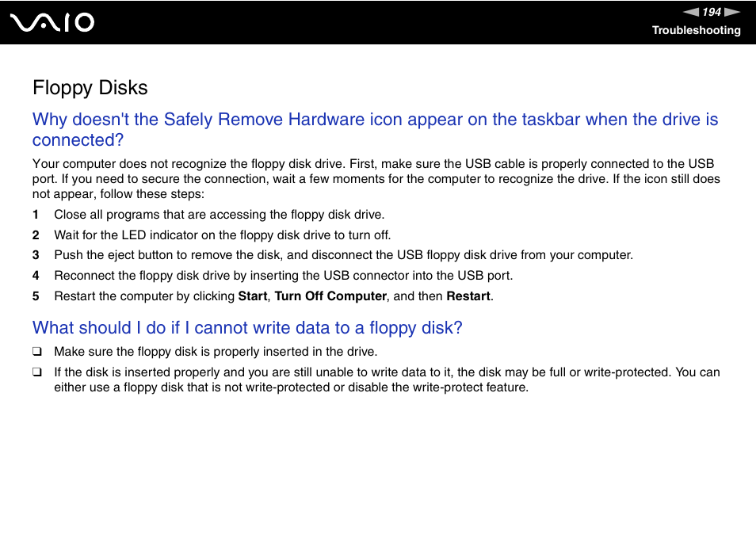Click paragraph starting Your computer does not recognize
The image size is (756, 534).
coord(376,179)
